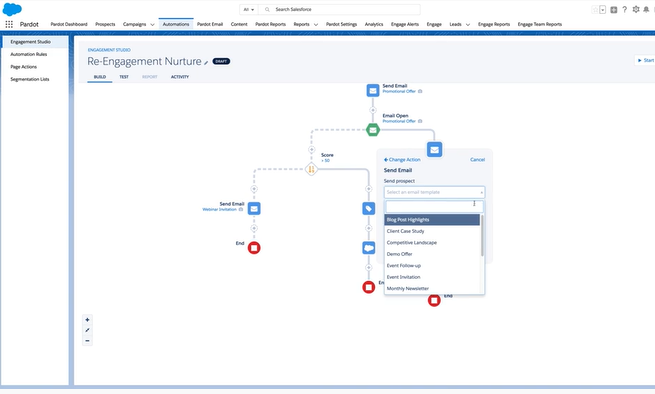The image size is (655, 394).
Task: Switch to the Test tab
Action: pyautogui.click(x=124, y=77)
